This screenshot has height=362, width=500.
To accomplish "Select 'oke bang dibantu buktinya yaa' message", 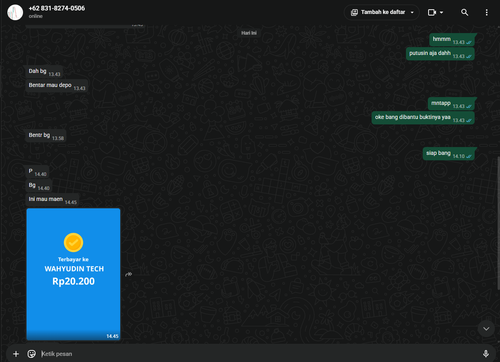I will (423, 118).
